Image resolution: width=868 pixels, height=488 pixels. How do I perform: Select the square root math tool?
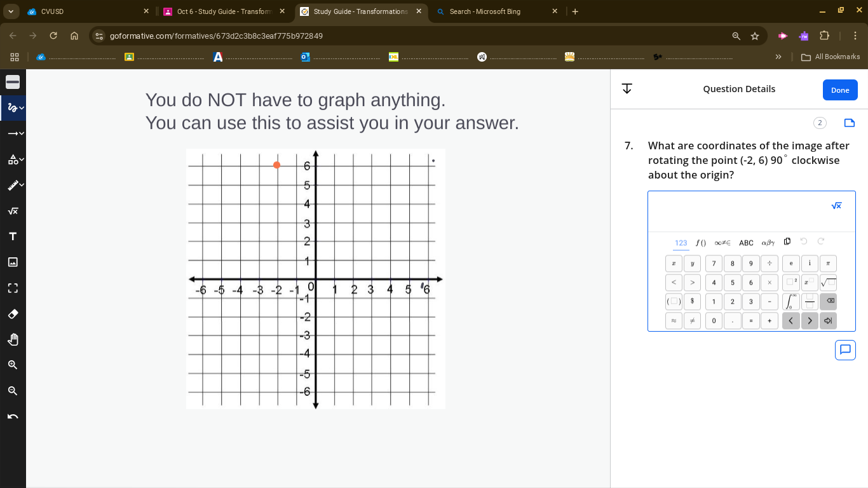(12, 210)
